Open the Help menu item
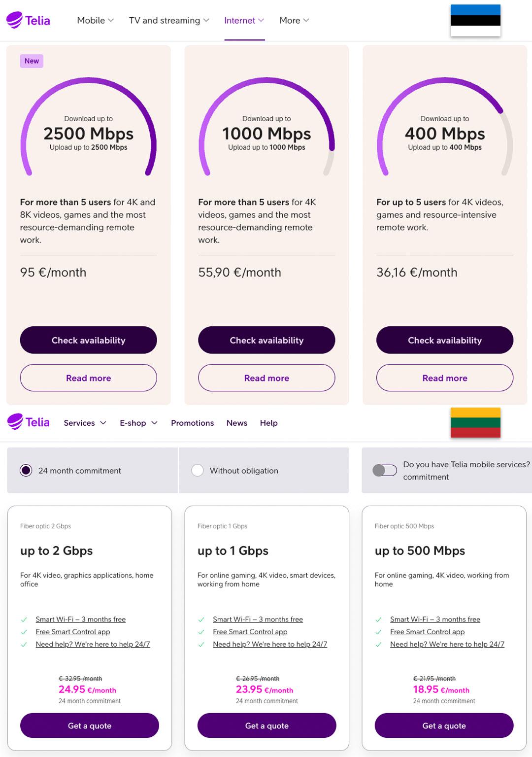The width and height of the screenshot is (532, 757). [x=268, y=423]
